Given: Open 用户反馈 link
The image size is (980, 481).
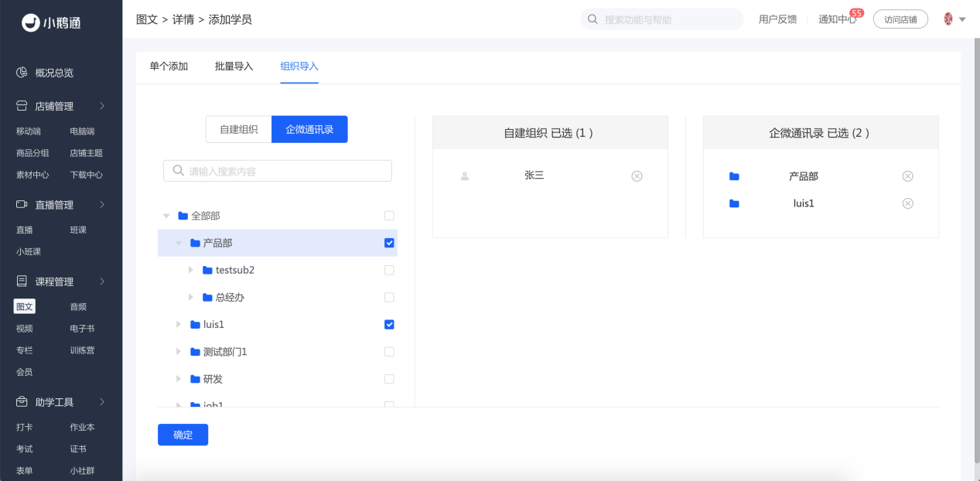Looking at the screenshot, I should 777,19.
